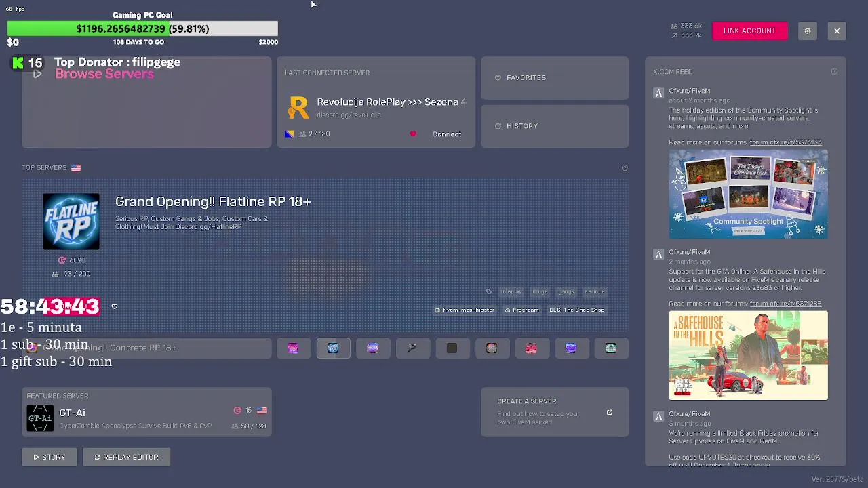Screen dimensions: 868x488
Task: Click the Gaming PC Goal progress bar
Action: coord(142,28)
